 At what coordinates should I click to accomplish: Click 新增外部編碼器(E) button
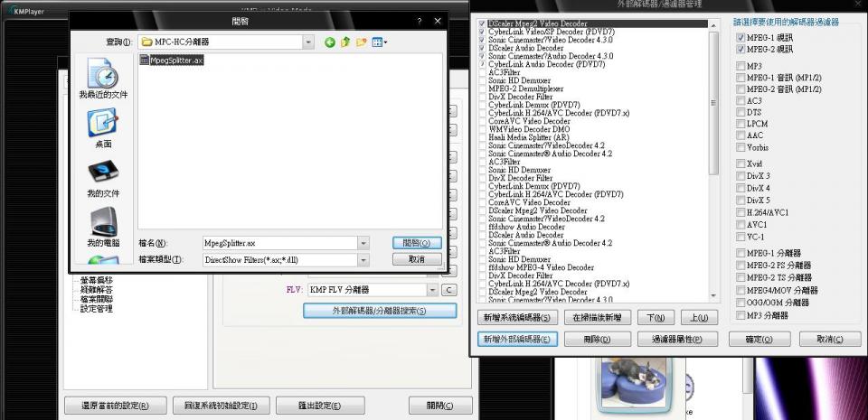click(517, 340)
